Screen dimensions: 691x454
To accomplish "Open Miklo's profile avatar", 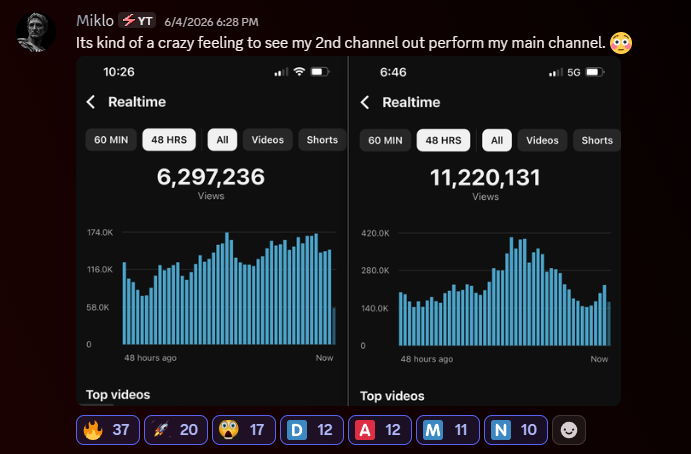I will [36, 32].
